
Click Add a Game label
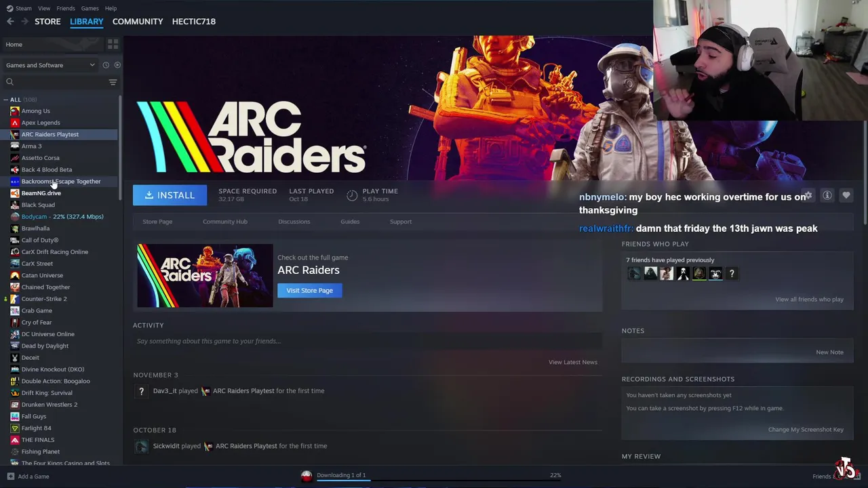(33, 476)
